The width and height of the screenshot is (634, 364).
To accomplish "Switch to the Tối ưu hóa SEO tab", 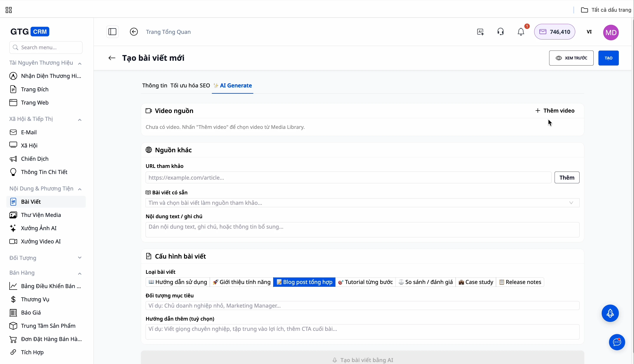I will pos(190,85).
